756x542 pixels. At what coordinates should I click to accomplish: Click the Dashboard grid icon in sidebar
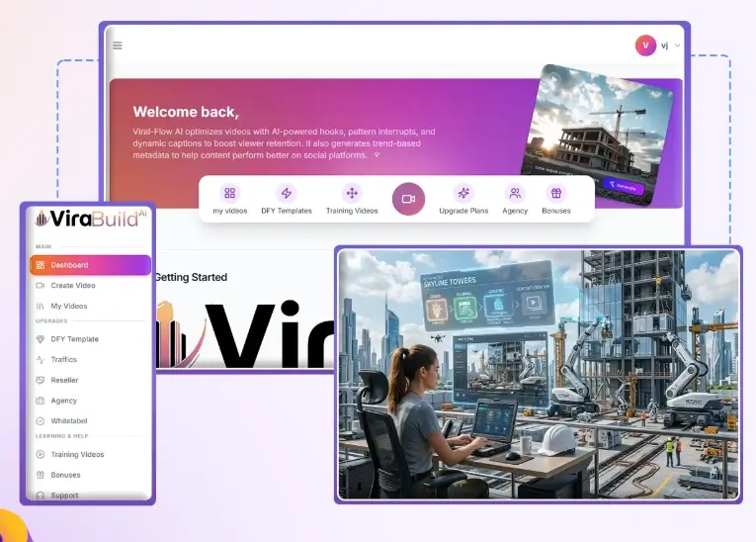[41, 265]
